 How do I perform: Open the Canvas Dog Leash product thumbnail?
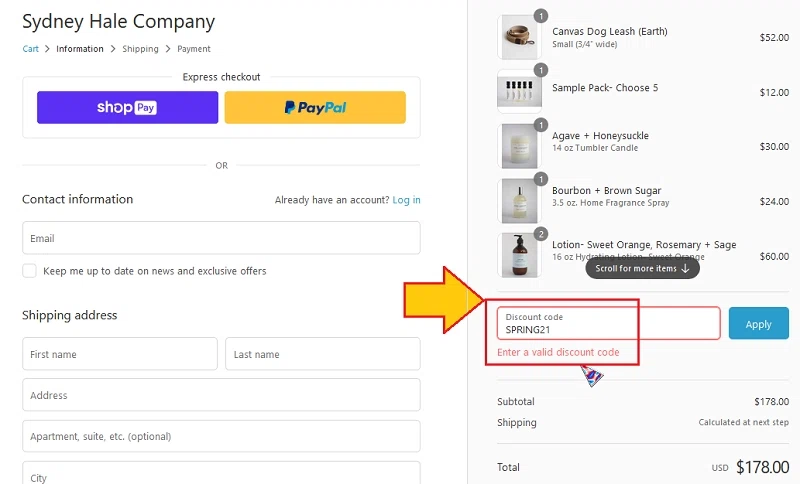[519, 37]
